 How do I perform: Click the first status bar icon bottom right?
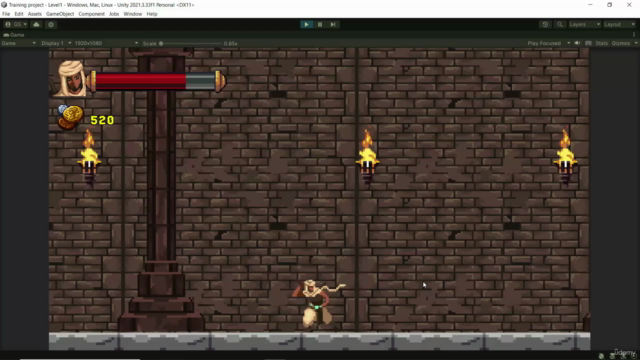(601, 356)
